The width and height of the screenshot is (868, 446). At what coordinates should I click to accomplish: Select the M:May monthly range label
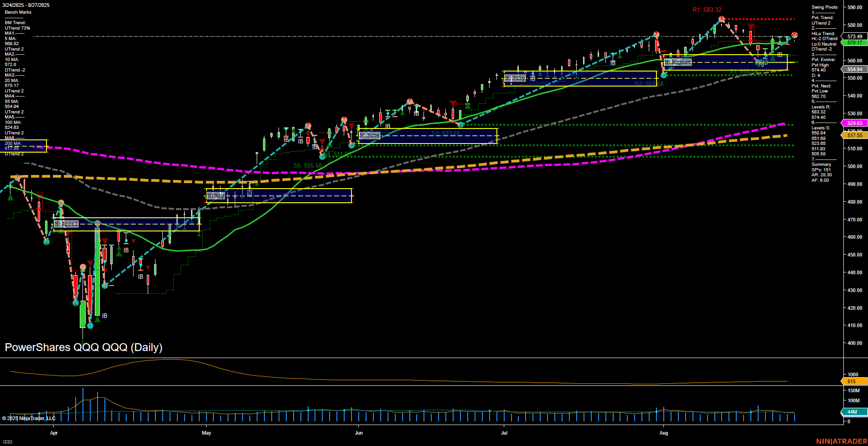[216, 195]
